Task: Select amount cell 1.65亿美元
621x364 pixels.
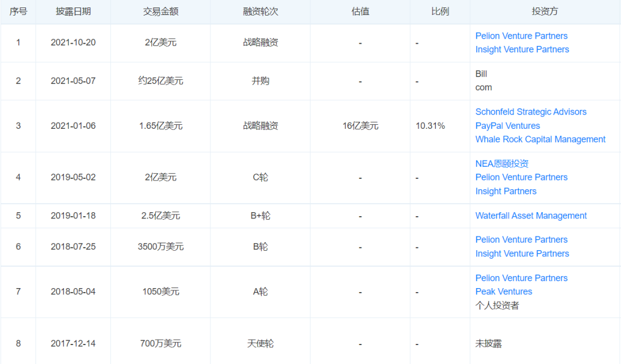Action: click(160, 126)
